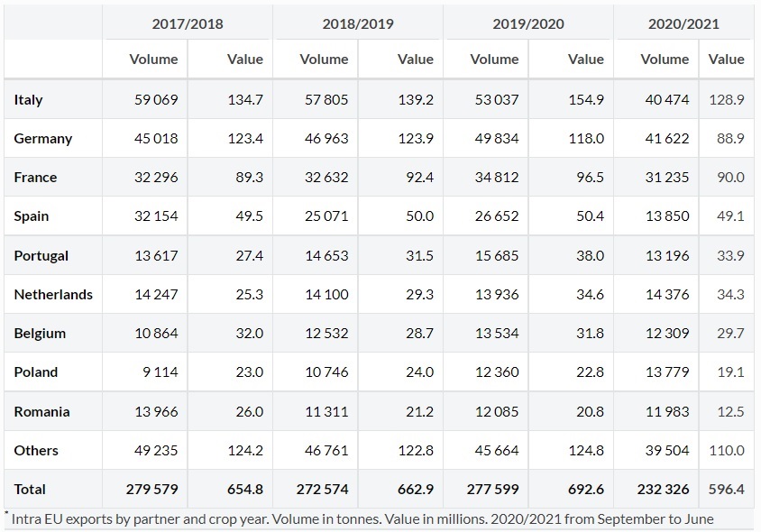The width and height of the screenshot is (761, 532).
Task: Select the Spain row label
Action: click(x=32, y=216)
